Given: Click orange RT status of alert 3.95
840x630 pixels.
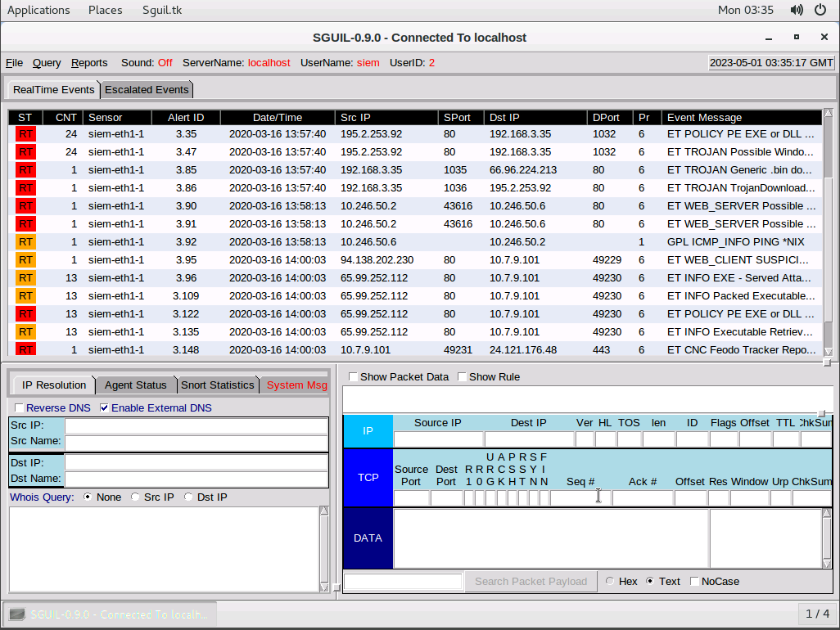Looking at the screenshot, I should [x=25, y=260].
